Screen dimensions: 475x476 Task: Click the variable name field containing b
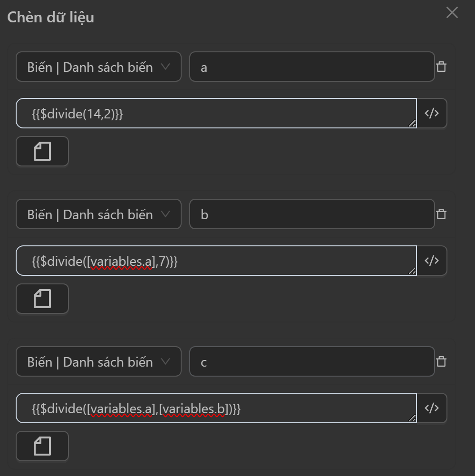311,214
